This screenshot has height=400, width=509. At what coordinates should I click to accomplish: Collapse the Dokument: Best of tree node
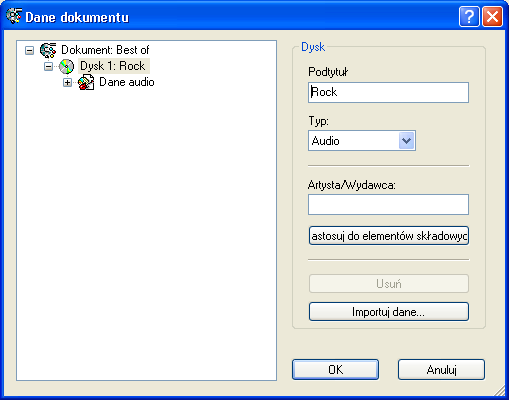pyautogui.click(x=29, y=50)
